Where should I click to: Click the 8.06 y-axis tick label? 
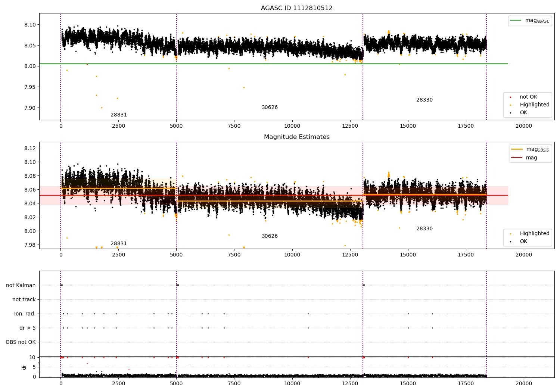[29, 190]
